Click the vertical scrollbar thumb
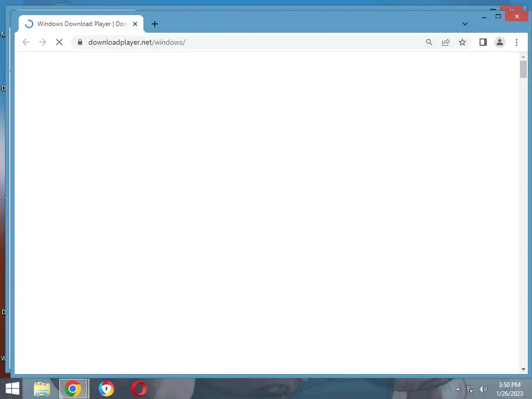The image size is (532, 399). click(x=523, y=69)
